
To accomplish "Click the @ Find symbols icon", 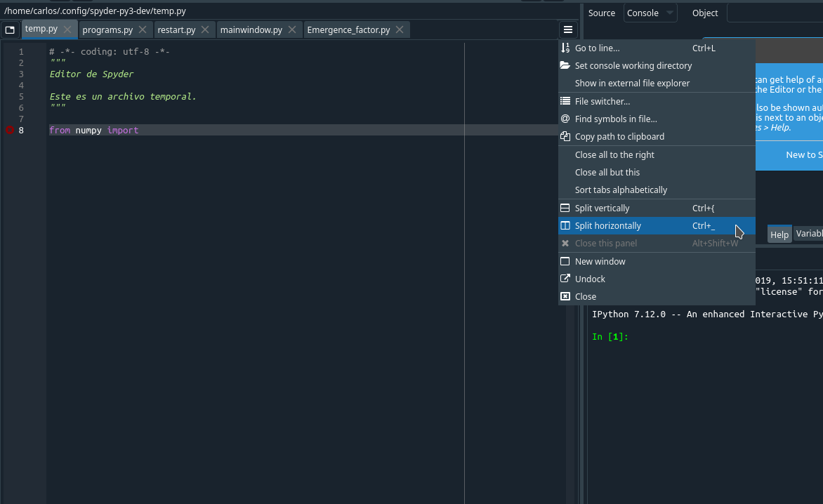I will [x=565, y=119].
